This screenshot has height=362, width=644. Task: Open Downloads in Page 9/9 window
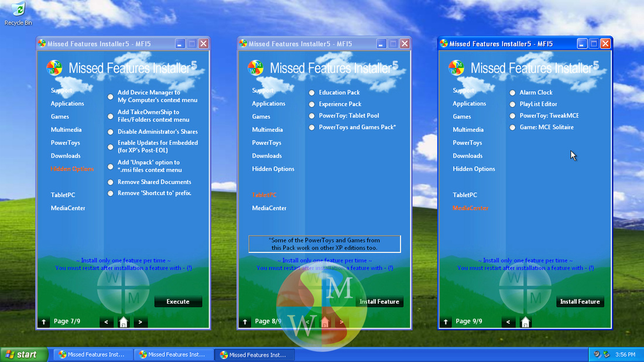pyautogui.click(x=468, y=156)
